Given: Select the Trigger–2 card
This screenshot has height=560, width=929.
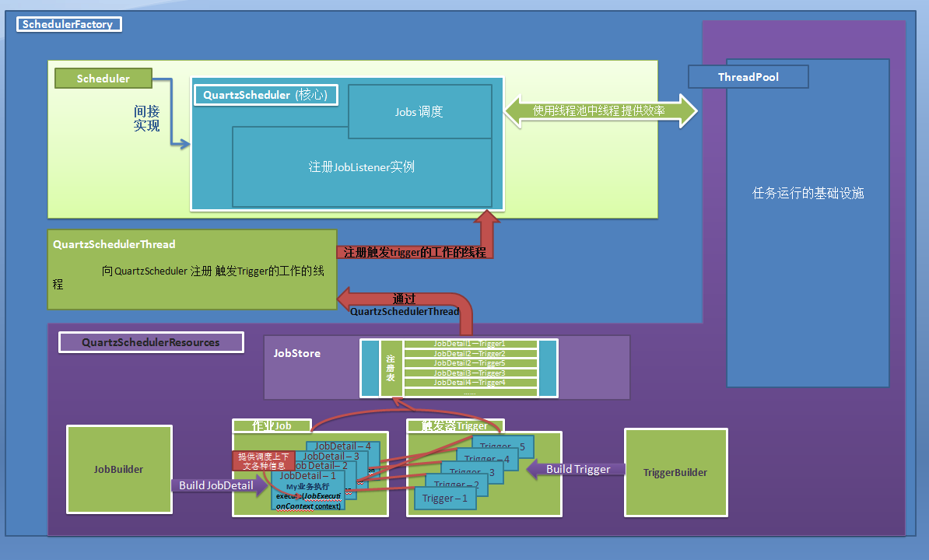Looking at the screenshot, I should click(457, 485).
